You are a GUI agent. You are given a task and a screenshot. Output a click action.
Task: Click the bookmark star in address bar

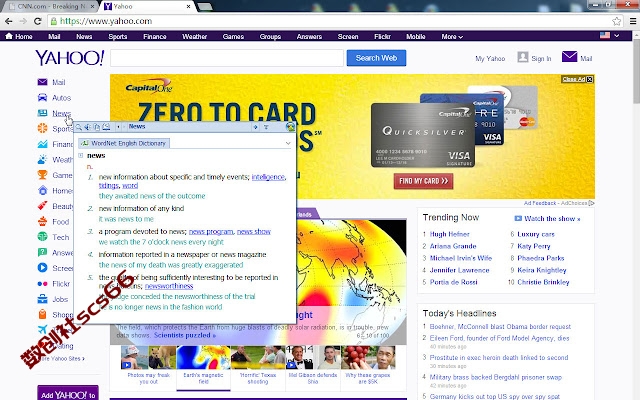point(616,21)
